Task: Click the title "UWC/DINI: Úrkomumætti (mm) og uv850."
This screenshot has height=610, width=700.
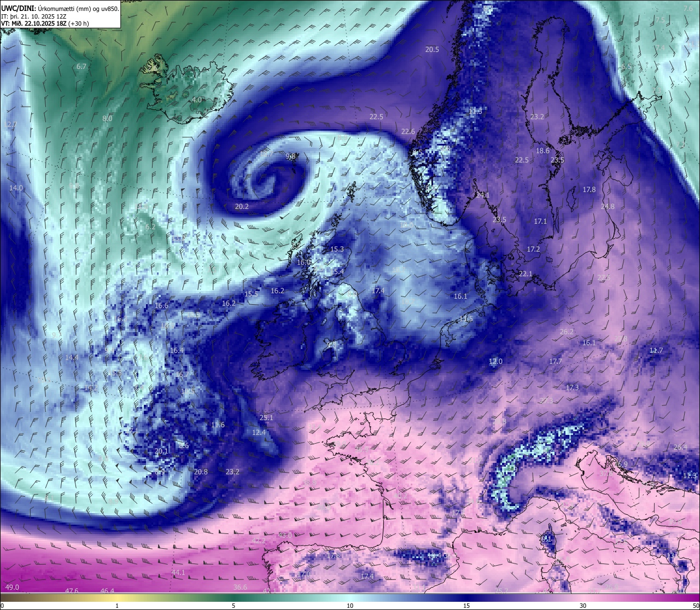Action: tap(60, 9)
